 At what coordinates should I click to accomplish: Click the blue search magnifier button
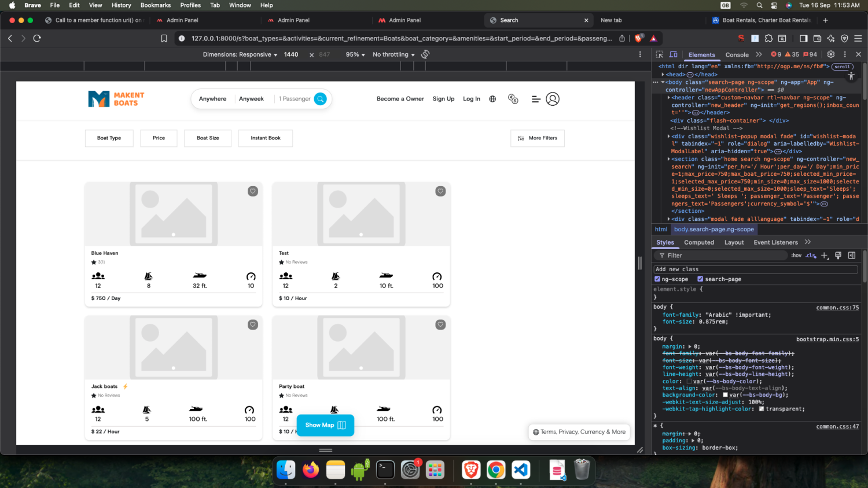click(x=320, y=99)
